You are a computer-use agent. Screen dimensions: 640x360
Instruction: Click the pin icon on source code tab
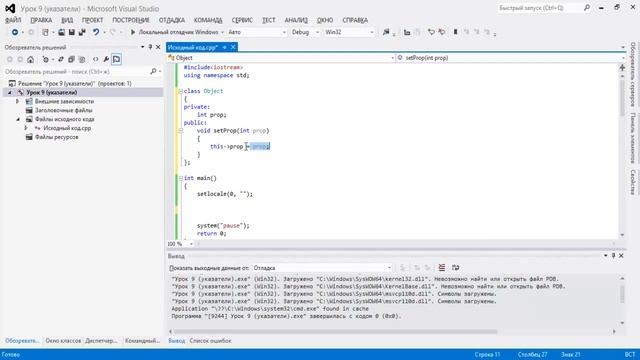(224, 47)
